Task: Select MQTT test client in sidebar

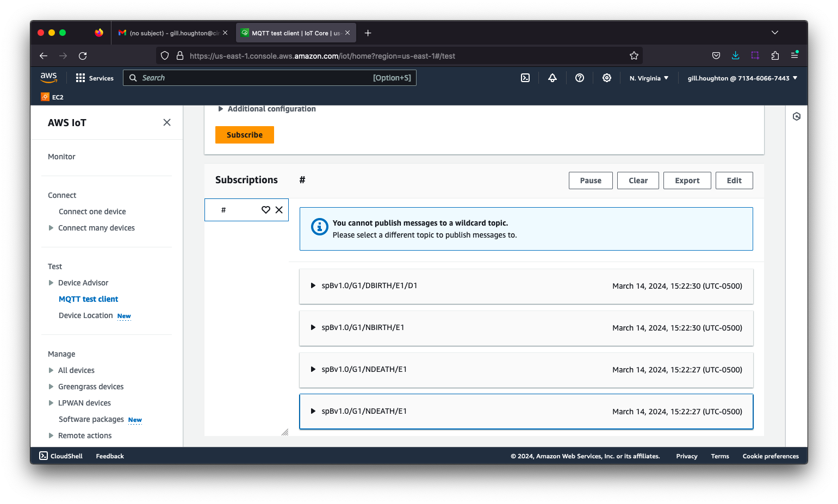Action: tap(88, 299)
